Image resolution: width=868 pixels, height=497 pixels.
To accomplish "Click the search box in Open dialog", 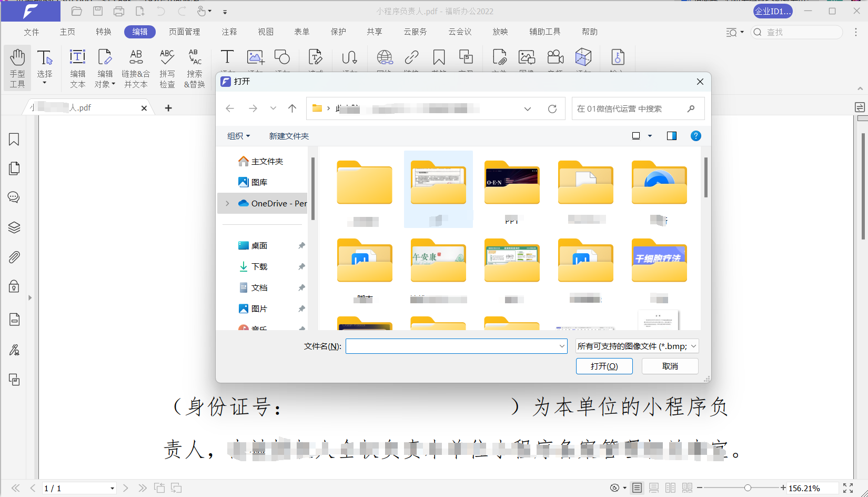I will 638,109.
